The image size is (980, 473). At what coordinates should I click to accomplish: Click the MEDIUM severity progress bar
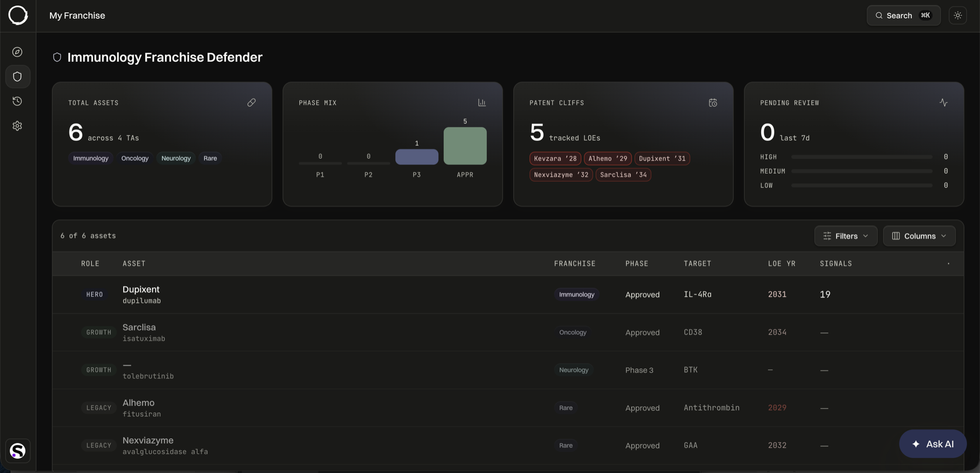point(862,171)
